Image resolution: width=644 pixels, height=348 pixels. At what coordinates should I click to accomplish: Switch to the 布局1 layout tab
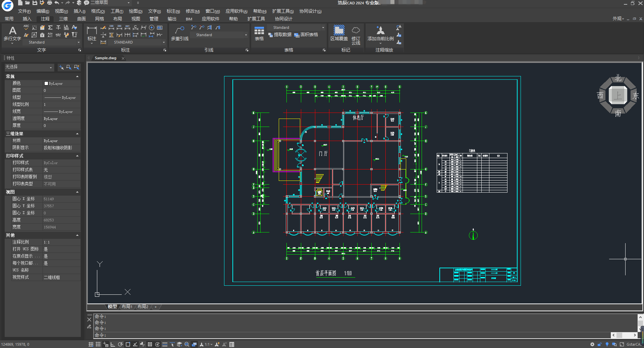tap(127, 306)
